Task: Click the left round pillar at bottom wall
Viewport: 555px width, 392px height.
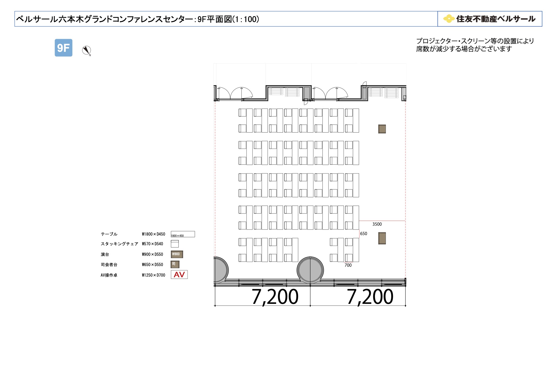Action: point(221,270)
